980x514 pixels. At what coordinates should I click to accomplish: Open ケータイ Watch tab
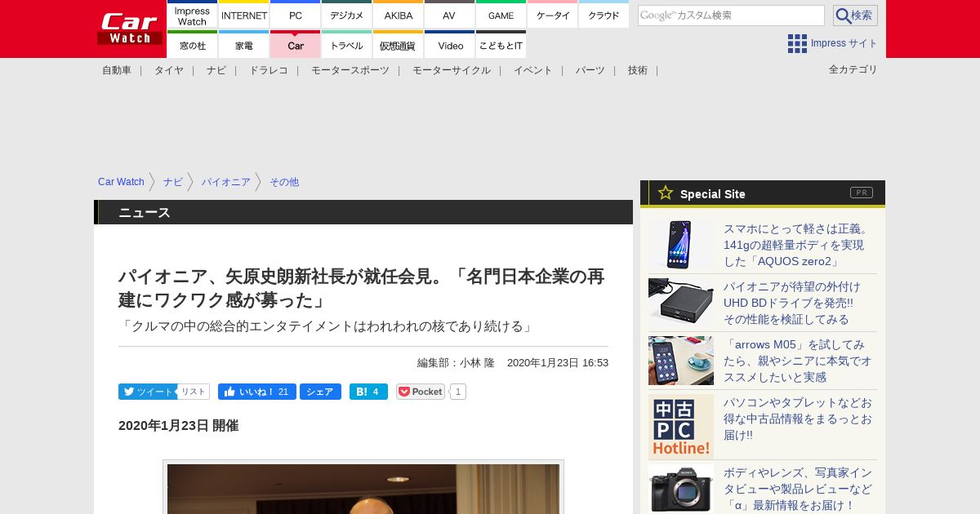tap(553, 15)
